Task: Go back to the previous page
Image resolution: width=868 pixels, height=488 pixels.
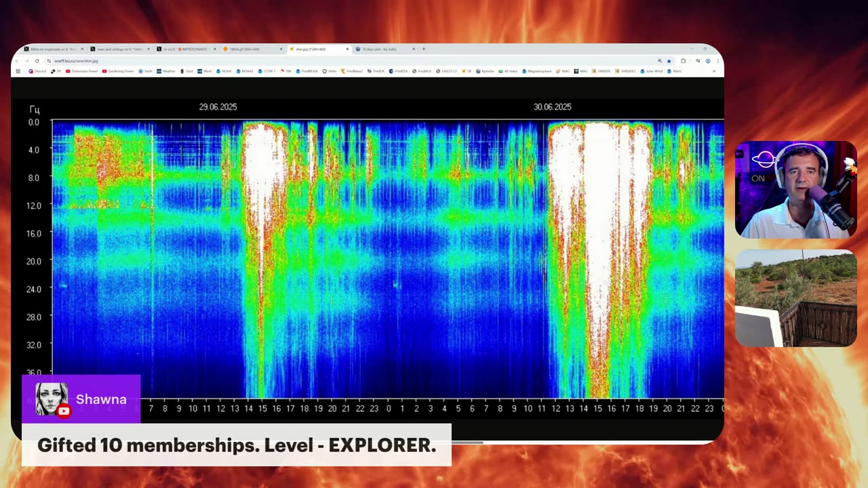Action: coord(18,60)
